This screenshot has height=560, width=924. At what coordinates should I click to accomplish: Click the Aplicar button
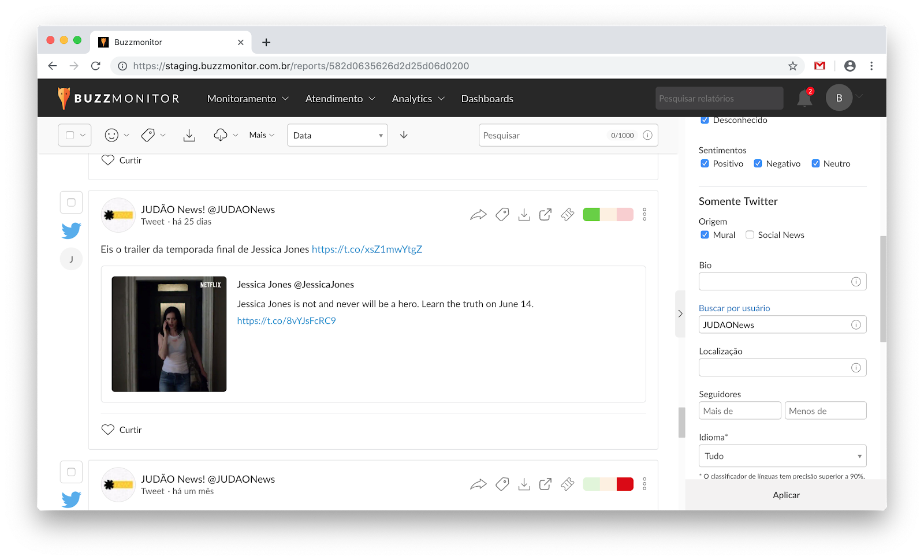click(x=785, y=495)
